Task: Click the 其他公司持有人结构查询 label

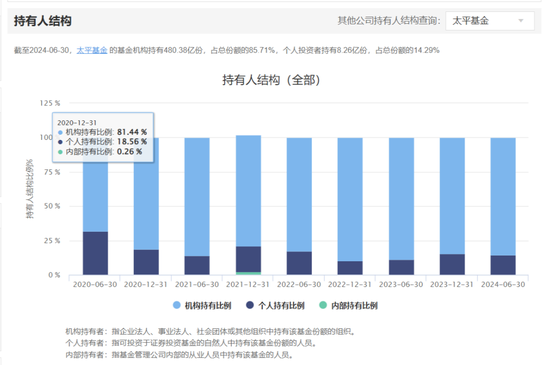Action: click(x=389, y=21)
